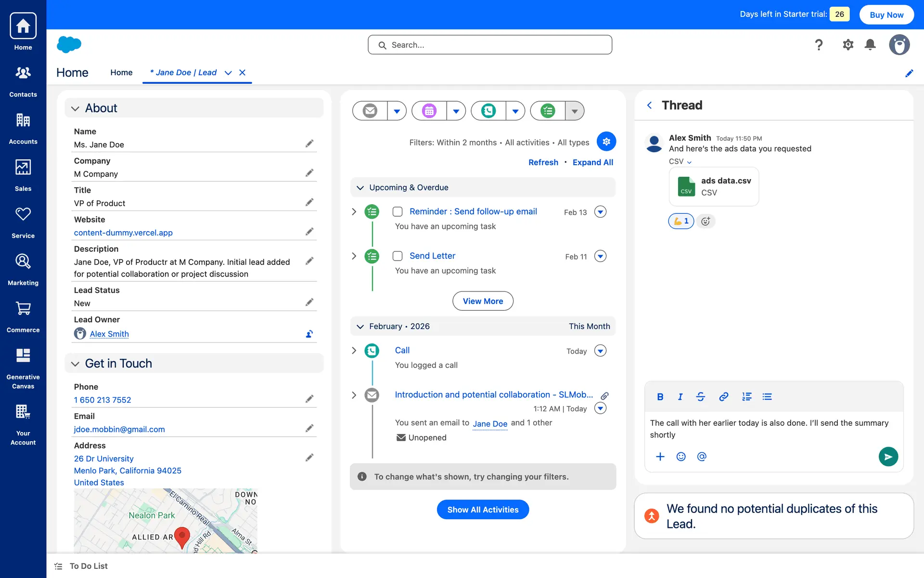The width and height of the screenshot is (924, 578).
Task: Open the activity filter settings gear
Action: (x=606, y=142)
